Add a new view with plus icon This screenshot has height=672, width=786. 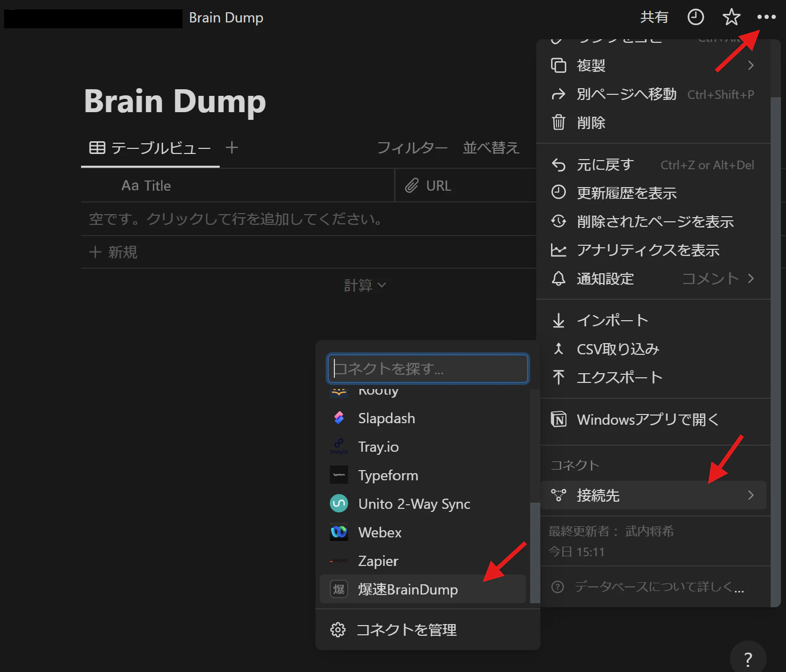[x=232, y=148]
